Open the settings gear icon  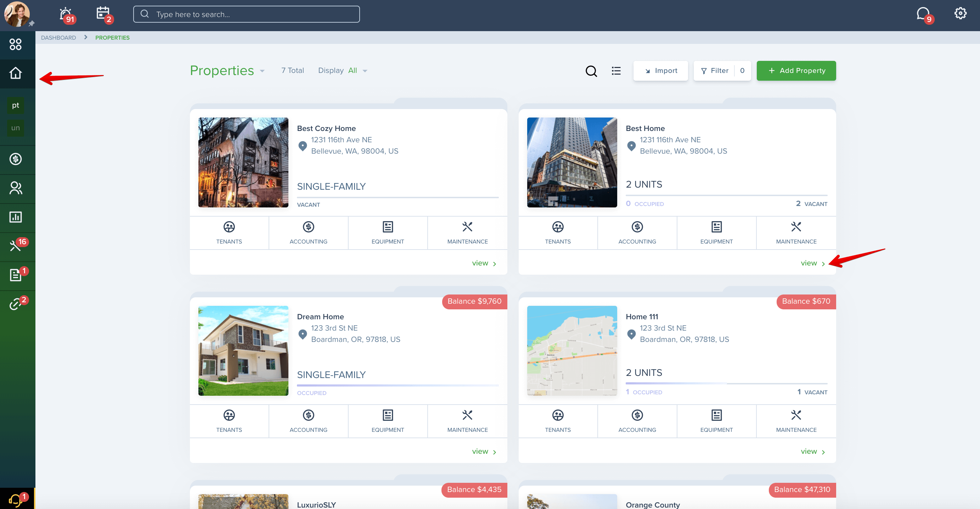coord(960,13)
